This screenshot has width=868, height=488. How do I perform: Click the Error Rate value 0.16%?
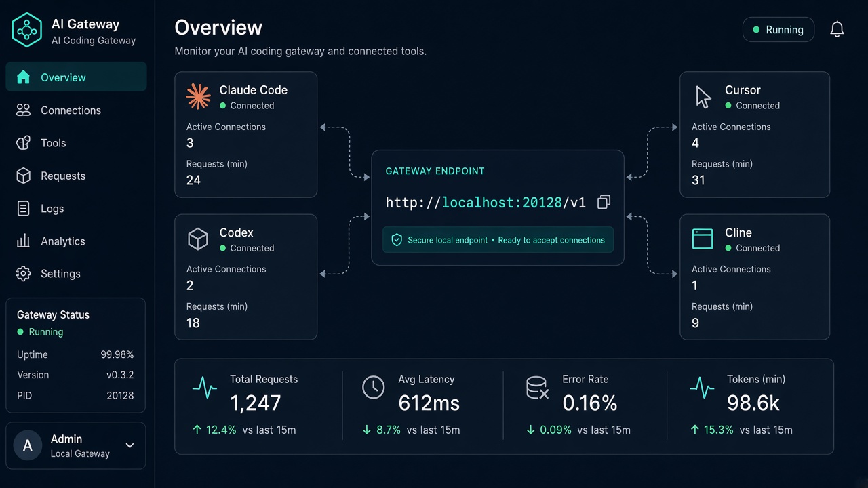tap(590, 403)
